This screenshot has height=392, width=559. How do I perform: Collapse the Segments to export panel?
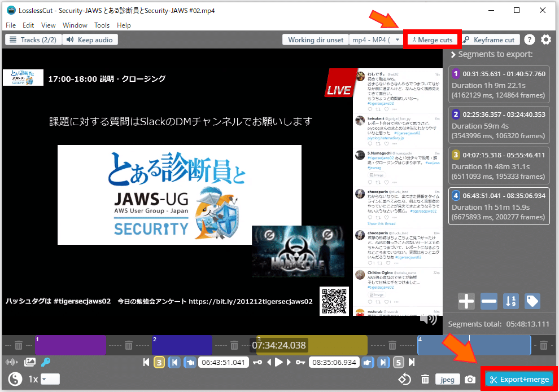click(x=492, y=55)
